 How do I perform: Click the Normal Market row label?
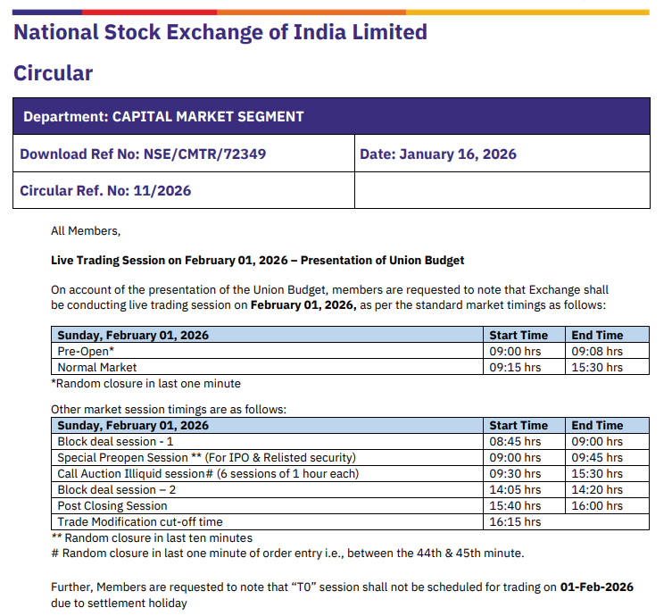click(x=97, y=367)
